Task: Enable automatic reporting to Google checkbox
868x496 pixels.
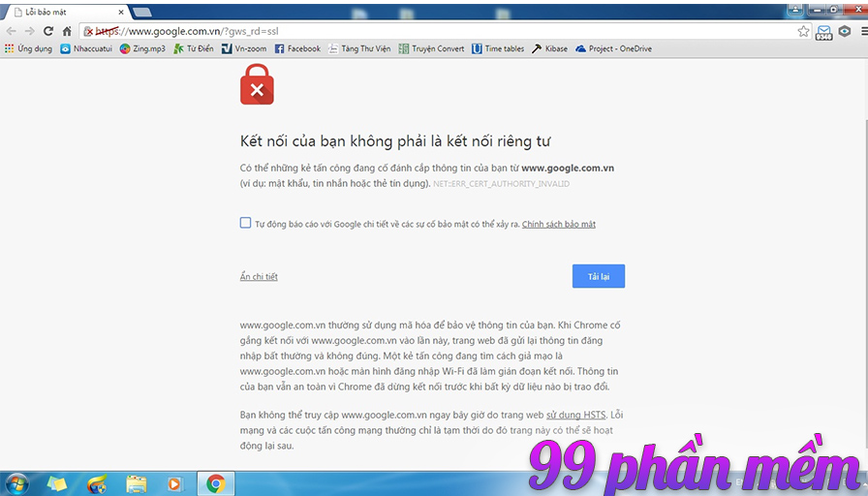Action: click(246, 223)
